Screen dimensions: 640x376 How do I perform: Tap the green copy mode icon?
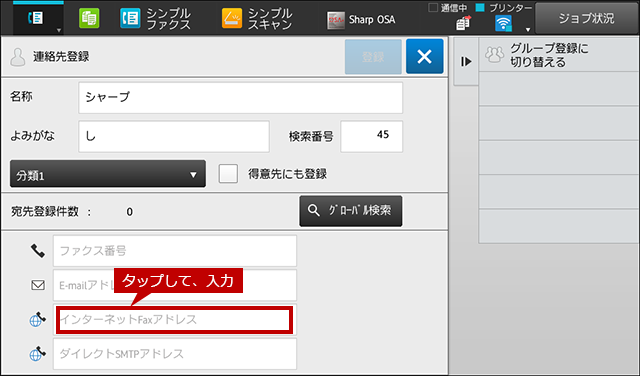coord(89,18)
